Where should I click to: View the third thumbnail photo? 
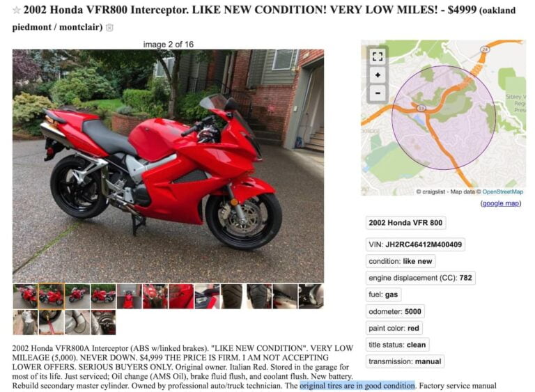77,296
